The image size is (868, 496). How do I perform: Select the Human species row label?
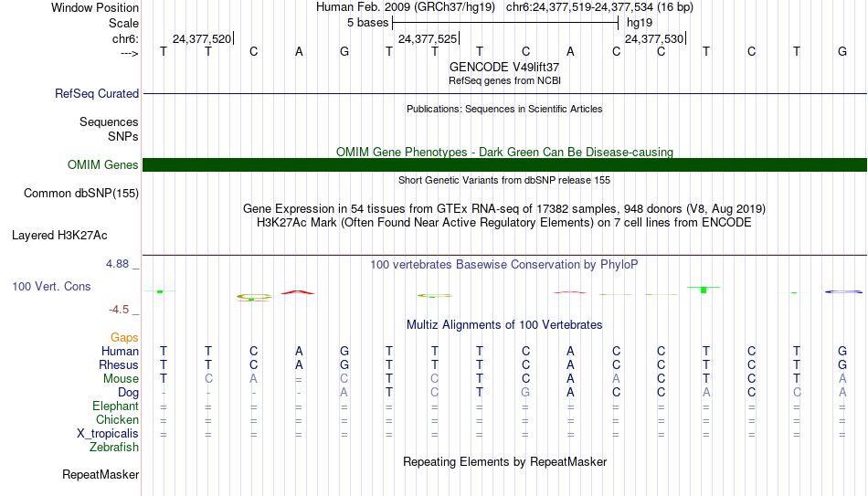120,352
